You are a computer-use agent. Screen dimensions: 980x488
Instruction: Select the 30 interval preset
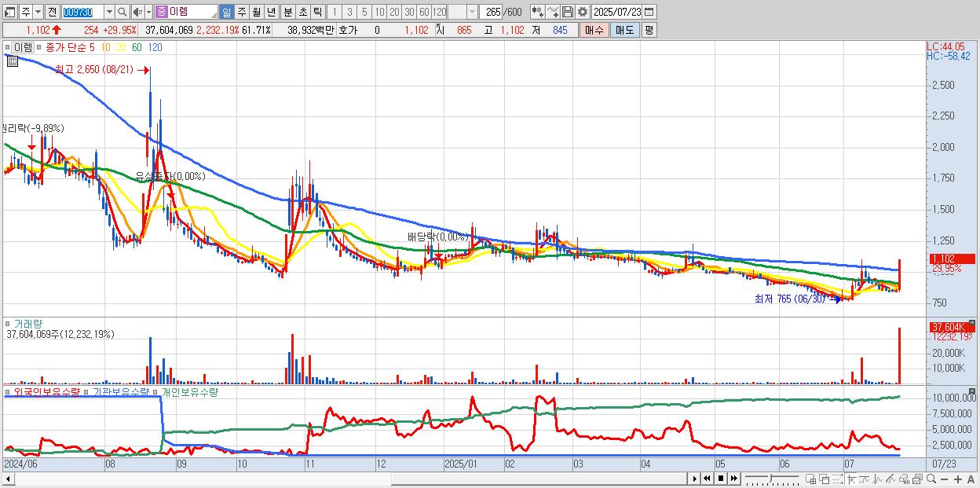[x=409, y=12]
